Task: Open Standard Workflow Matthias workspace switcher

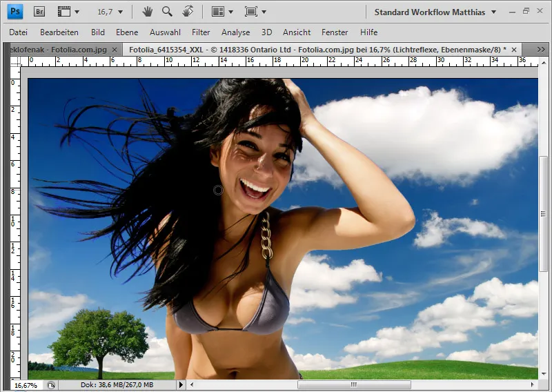Action: click(435, 12)
